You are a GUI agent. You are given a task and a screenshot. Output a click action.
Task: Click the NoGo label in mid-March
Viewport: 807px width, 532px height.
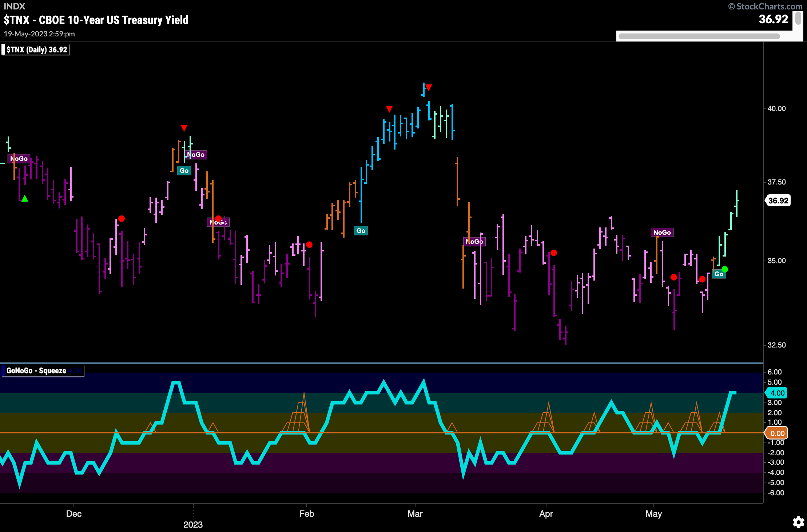[x=474, y=242]
